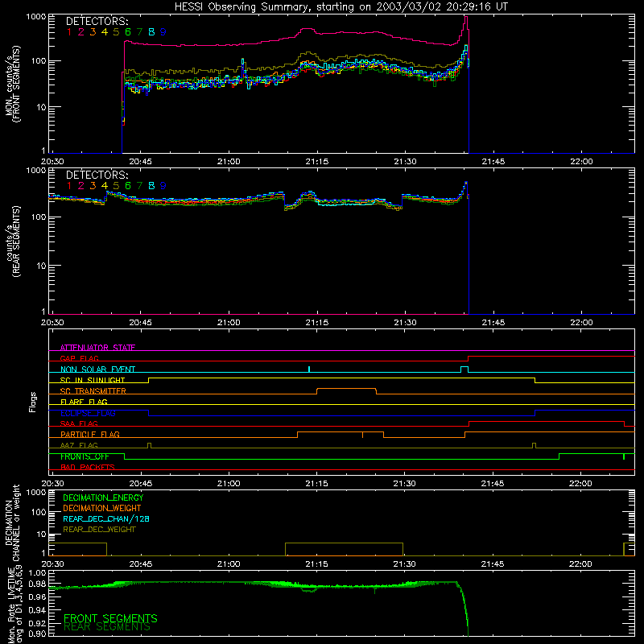The image size is (644, 644).
Task: Click 22:00 tick under decimation panel
Action: click(580, 564)
